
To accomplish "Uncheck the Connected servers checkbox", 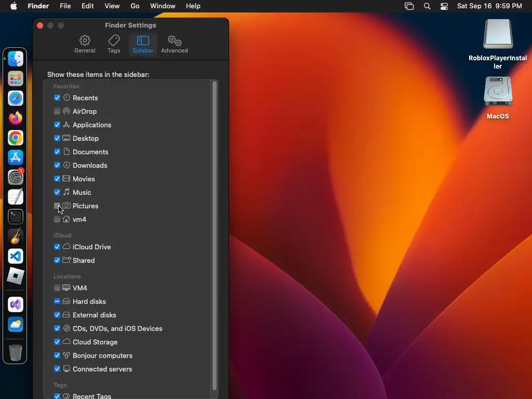I will (57, 369).
